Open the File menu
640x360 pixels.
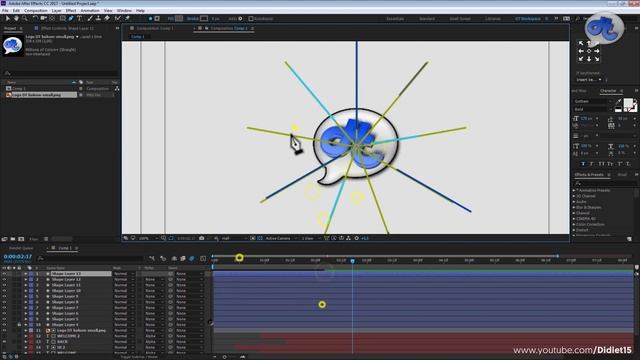5,11
